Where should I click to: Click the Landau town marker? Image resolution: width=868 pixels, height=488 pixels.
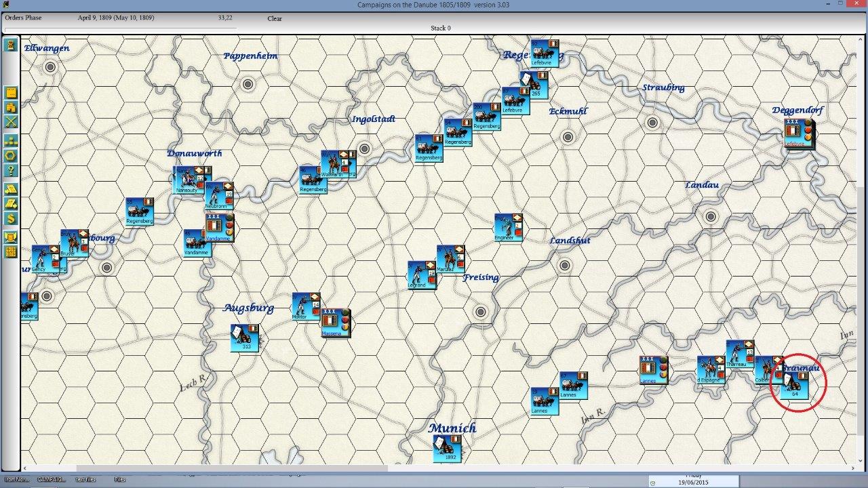click(x=711, y=217)
